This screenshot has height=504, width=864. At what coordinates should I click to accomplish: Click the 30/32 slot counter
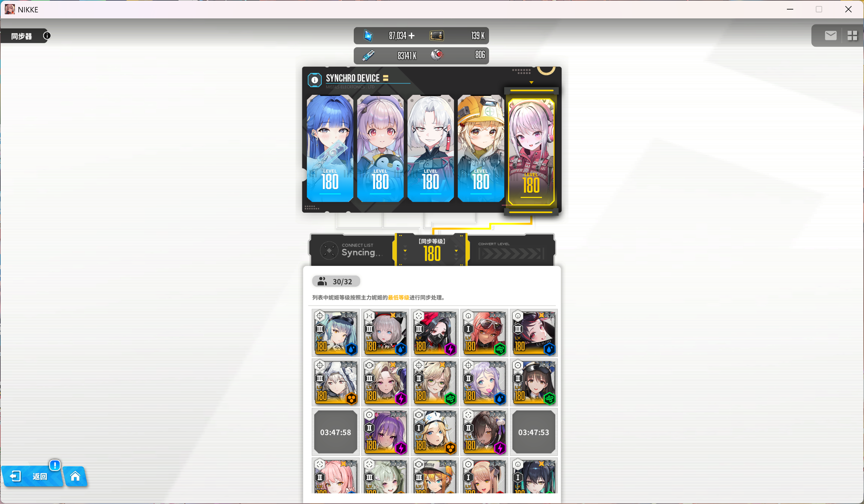336,281
